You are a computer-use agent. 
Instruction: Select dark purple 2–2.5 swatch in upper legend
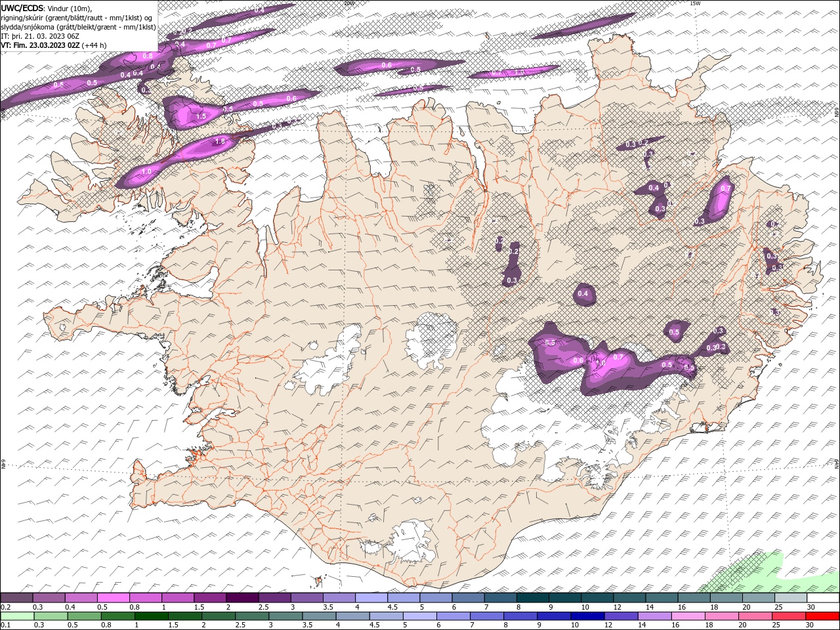tap(242, 597)
